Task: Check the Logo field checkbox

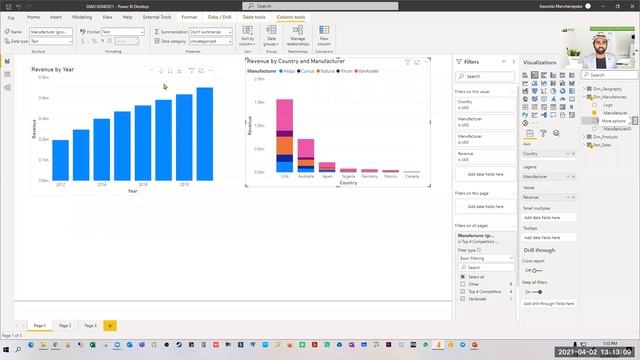Action: (594, 105)
